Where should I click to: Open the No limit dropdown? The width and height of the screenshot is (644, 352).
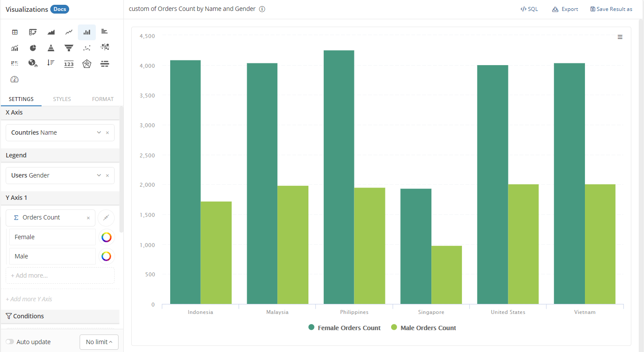[x=99, y=342]
